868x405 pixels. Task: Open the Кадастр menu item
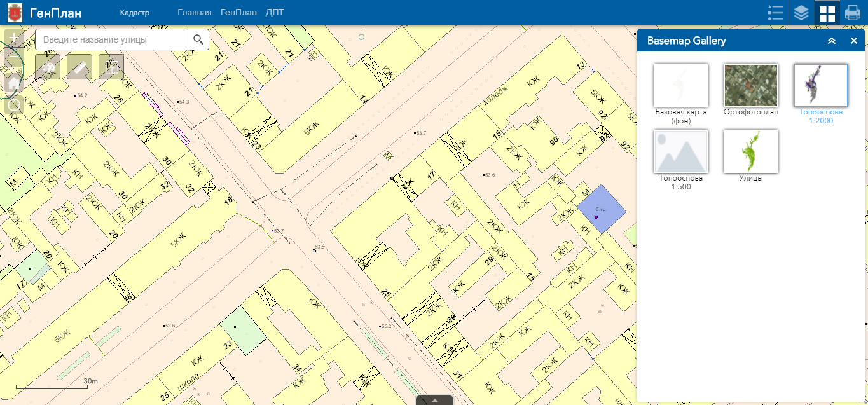coord(135,12)
